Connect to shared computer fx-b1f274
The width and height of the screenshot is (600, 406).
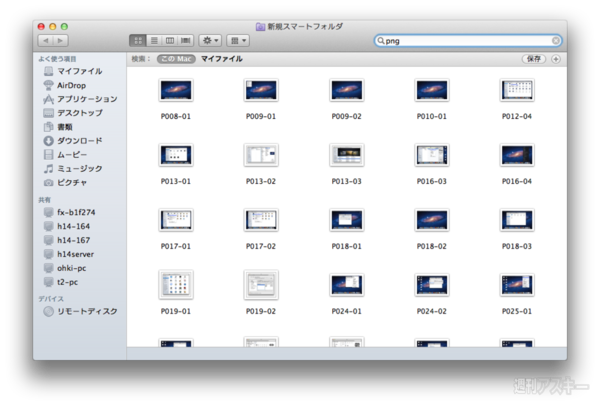[x=70, y=212]
